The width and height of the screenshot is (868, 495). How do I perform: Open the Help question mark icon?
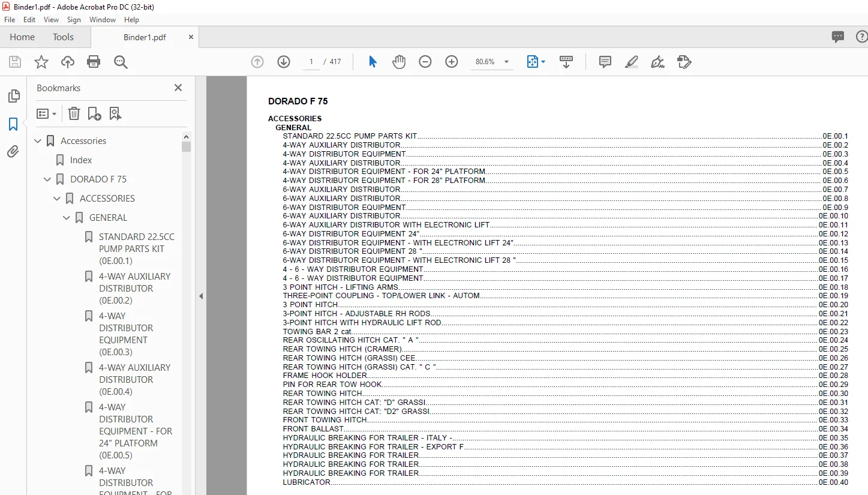pos(862,37)
